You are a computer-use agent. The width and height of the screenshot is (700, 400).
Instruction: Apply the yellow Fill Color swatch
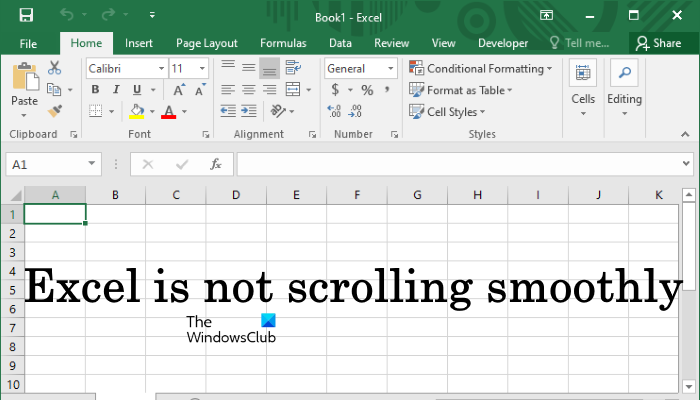click(137, 112)
